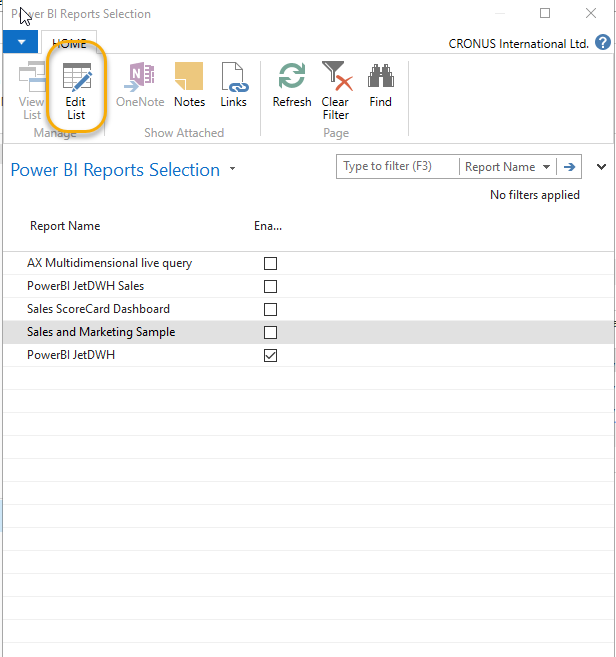This screenshot has height=657, width=616.
Task: Enable PowerBI JetDWH Sales checkbox
Action: click(x=270, y=287)
